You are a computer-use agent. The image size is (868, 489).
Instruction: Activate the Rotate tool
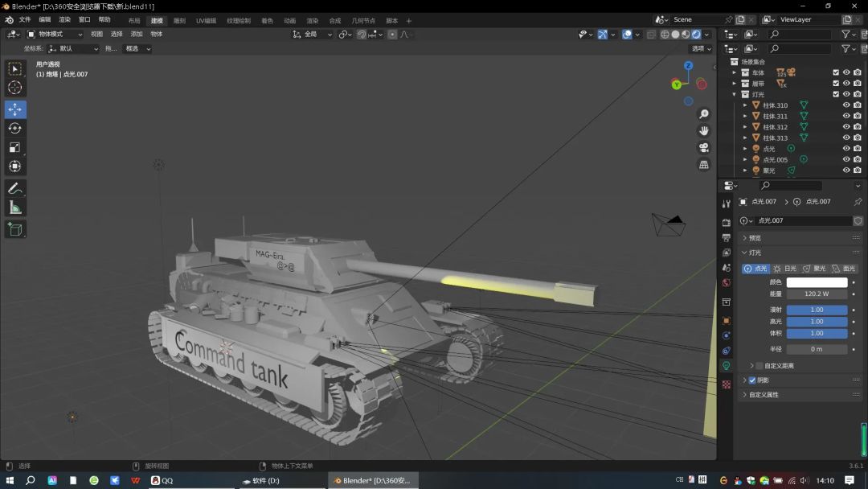[15, 129]
